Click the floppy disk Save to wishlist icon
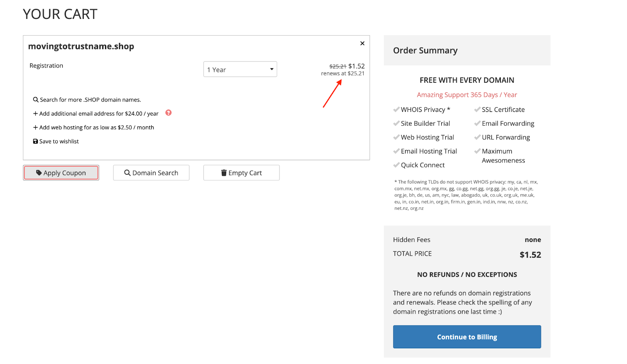The image size is (627, 364). click(x=36, y=141)
